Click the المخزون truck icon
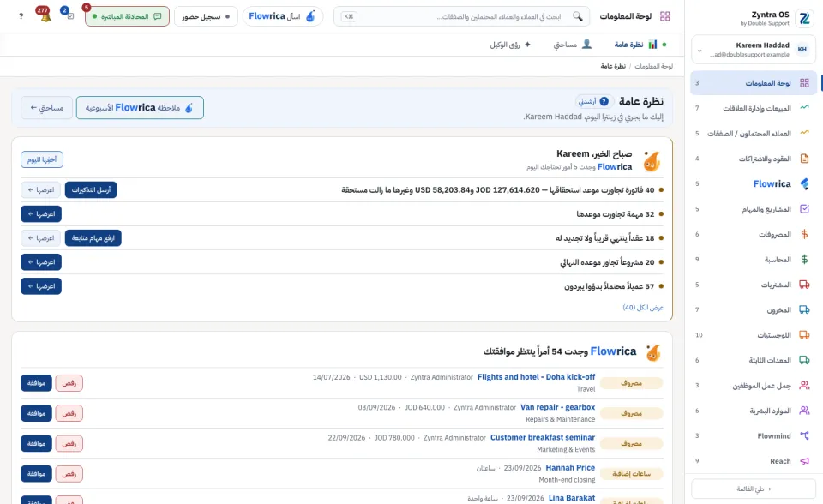Screen dimensions: 823x504 (x=804, y=309)
